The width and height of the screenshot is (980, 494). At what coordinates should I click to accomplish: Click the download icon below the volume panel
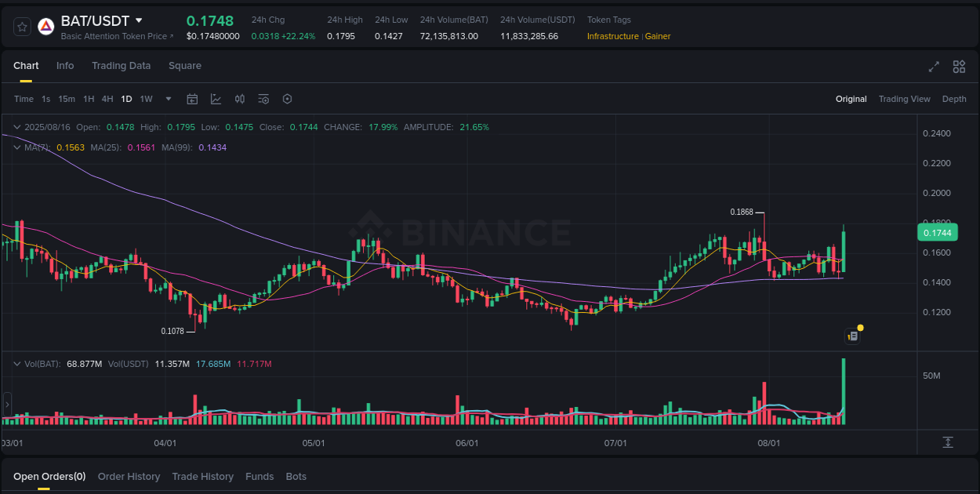click(x=948, y=443)
